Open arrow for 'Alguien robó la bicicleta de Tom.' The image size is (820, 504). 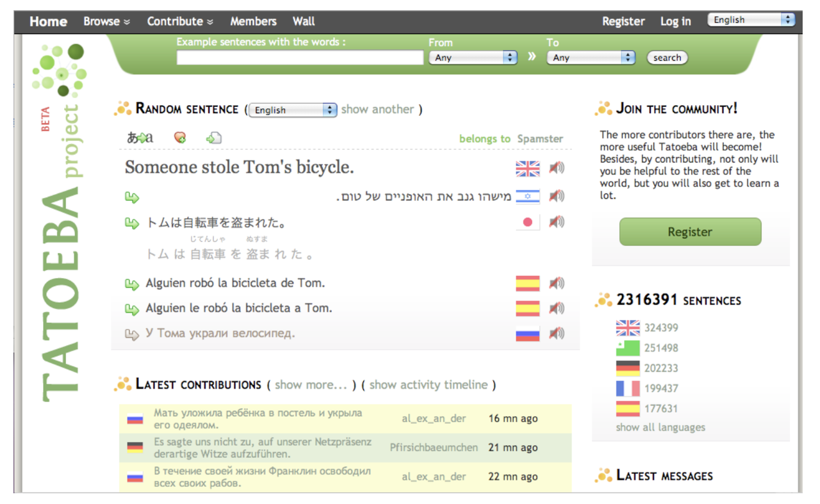pyautogui.click(x=132, y=284)
